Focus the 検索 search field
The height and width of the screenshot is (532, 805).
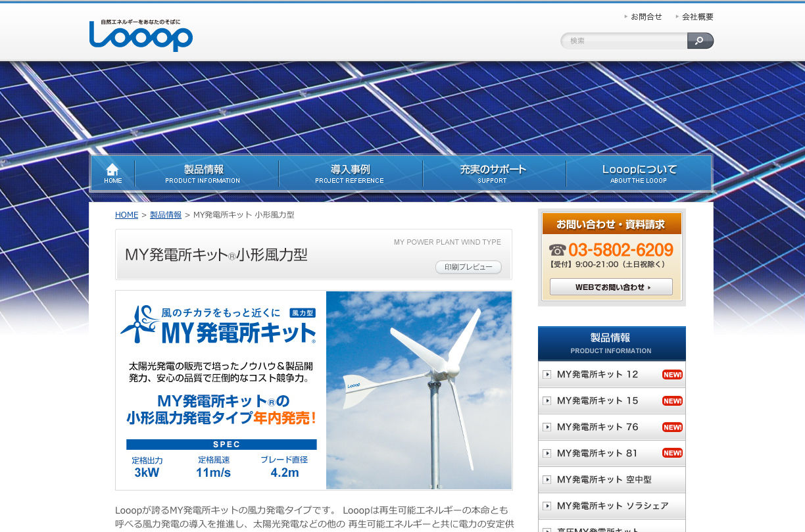click(x=624, y=41)
